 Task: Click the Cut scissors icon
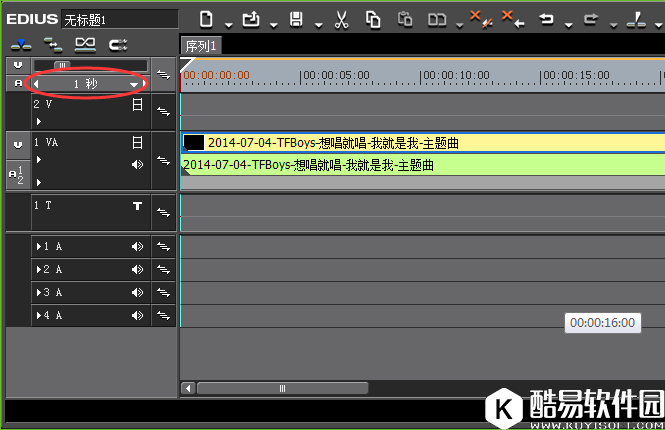click(x=340, y=19)
